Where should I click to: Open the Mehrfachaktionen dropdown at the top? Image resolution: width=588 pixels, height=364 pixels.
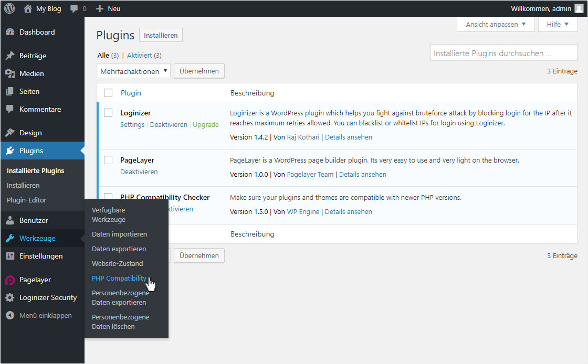point(133,71)
